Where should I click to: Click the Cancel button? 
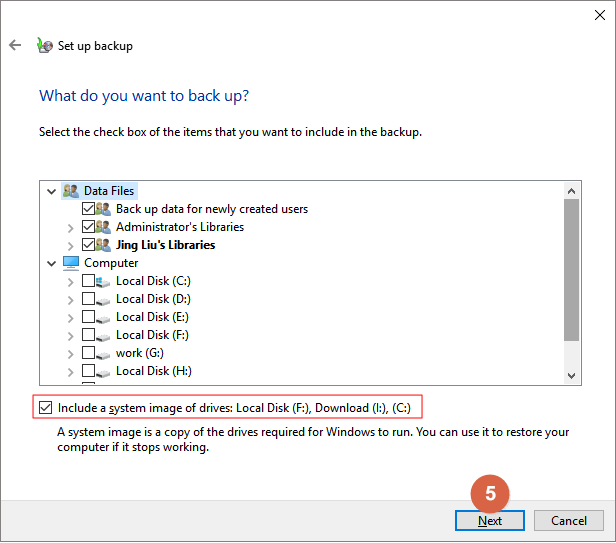[568, 521]
